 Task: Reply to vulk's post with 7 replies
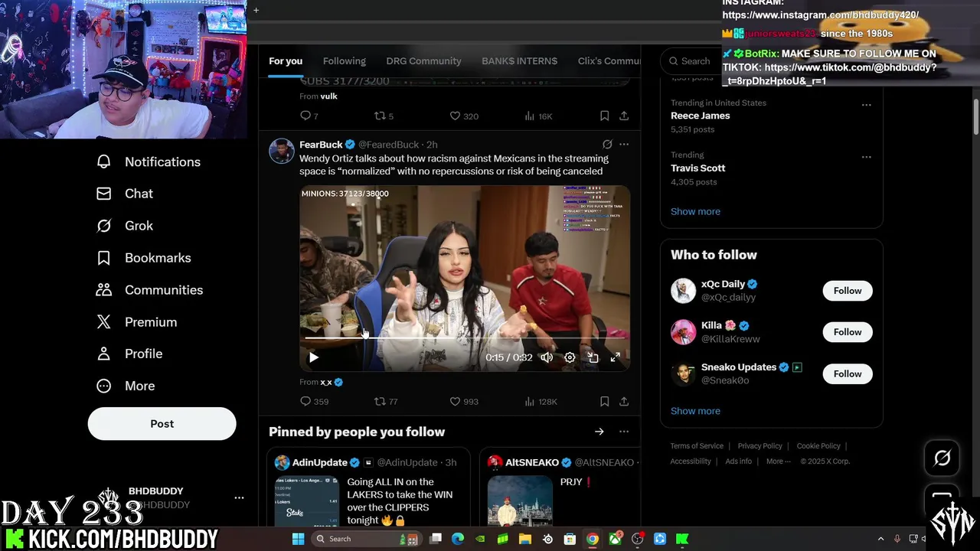click(309, 116)
